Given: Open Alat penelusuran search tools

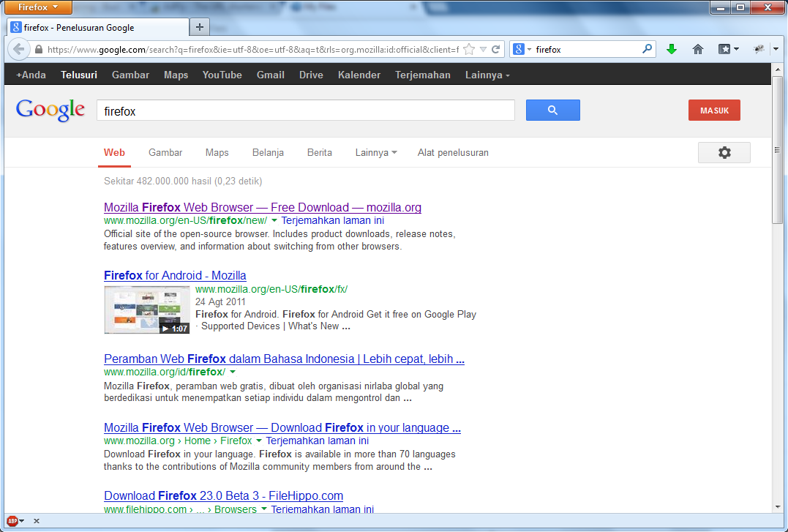Looking at the screenshot, I should coord(453,152).
